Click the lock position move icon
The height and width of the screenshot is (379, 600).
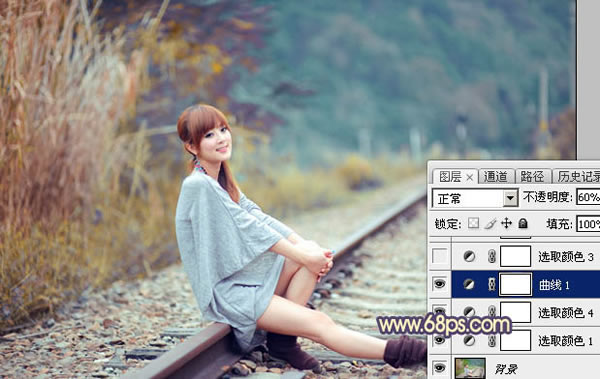pyautogui.click(x=506, y=223)
